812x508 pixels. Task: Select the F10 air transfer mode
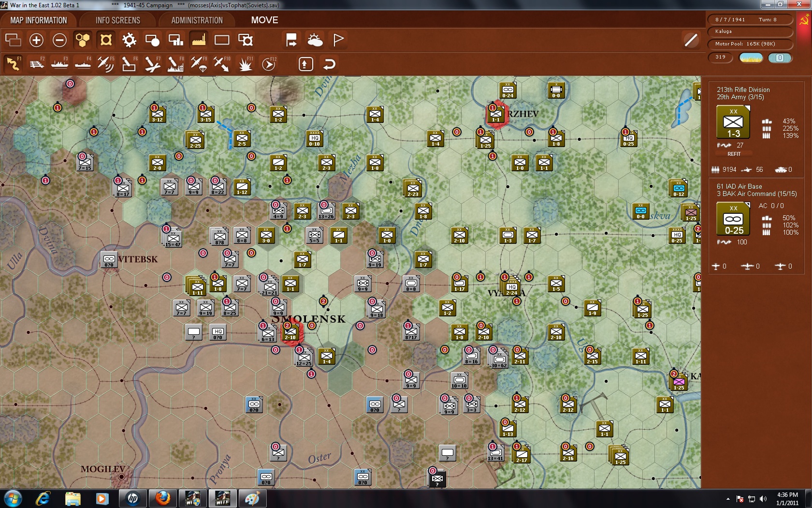pos(222,64)
